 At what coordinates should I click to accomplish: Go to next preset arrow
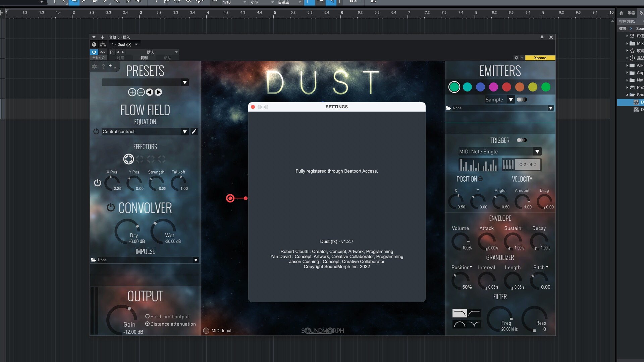tap(158, 92)
